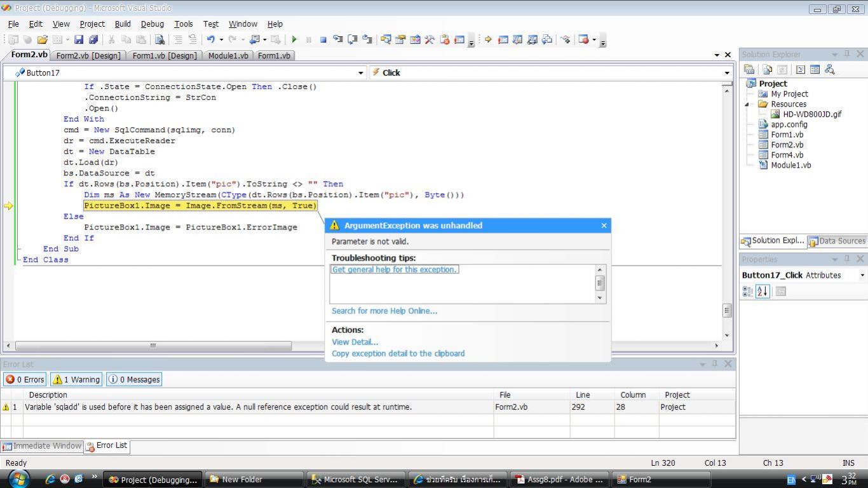
Task: Collapse the Resources folder node
Action: click(x=747, y=104)
